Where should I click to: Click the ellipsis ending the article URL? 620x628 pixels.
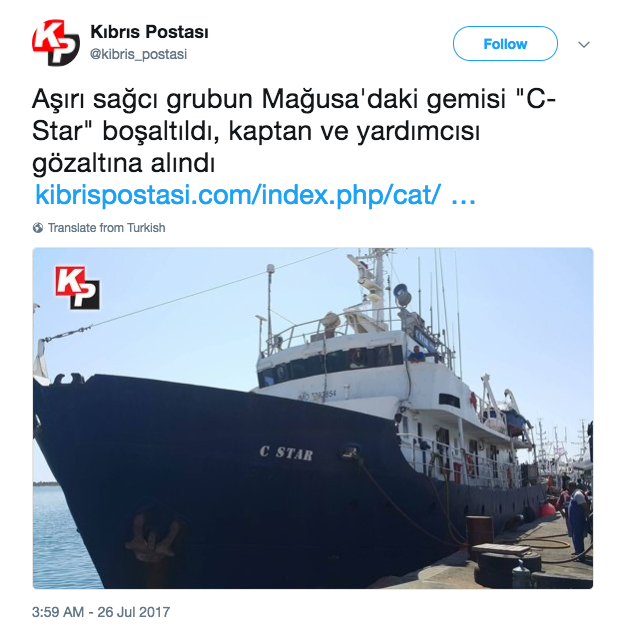pos(463,196)
